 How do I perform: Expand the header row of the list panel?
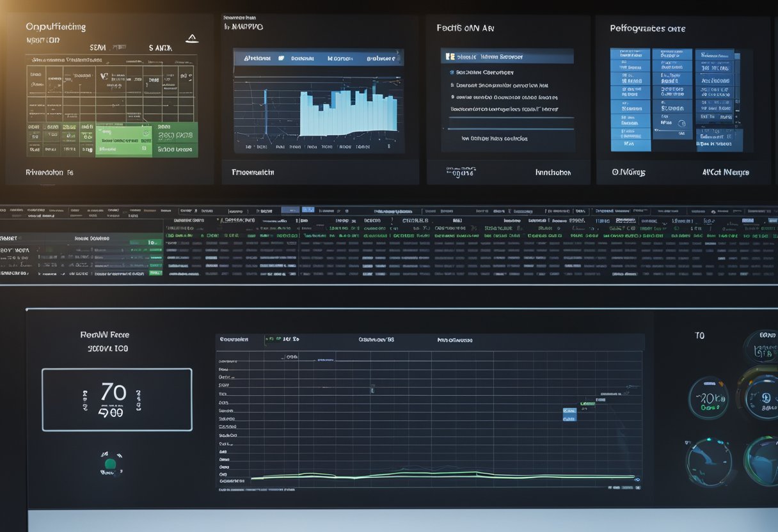507,57
